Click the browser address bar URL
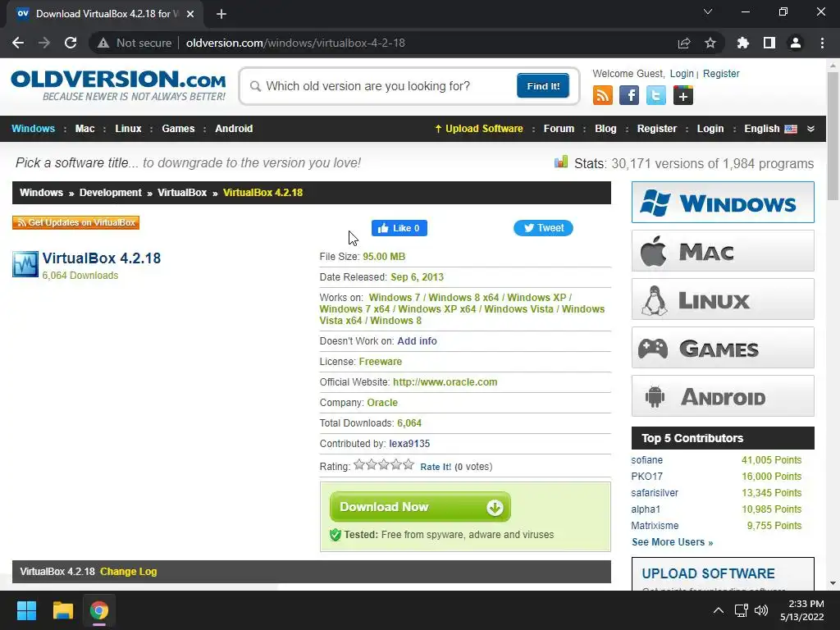 point(295,43)
